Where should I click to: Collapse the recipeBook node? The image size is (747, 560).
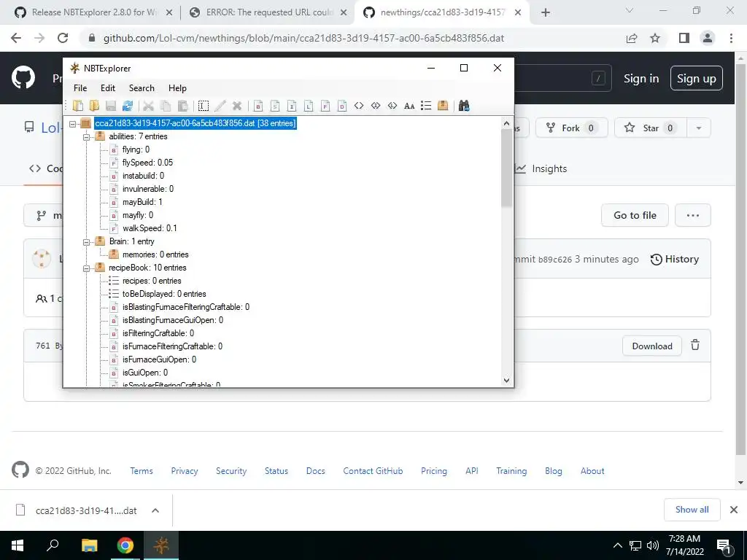tap(86, 268)
